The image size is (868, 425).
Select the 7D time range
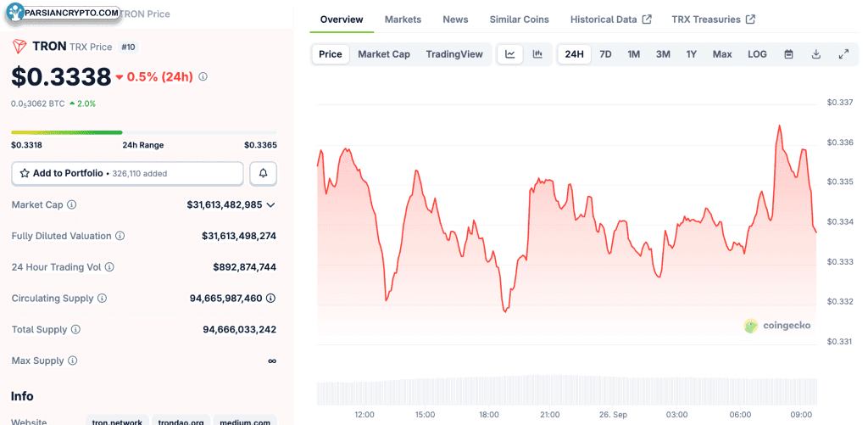605,54
